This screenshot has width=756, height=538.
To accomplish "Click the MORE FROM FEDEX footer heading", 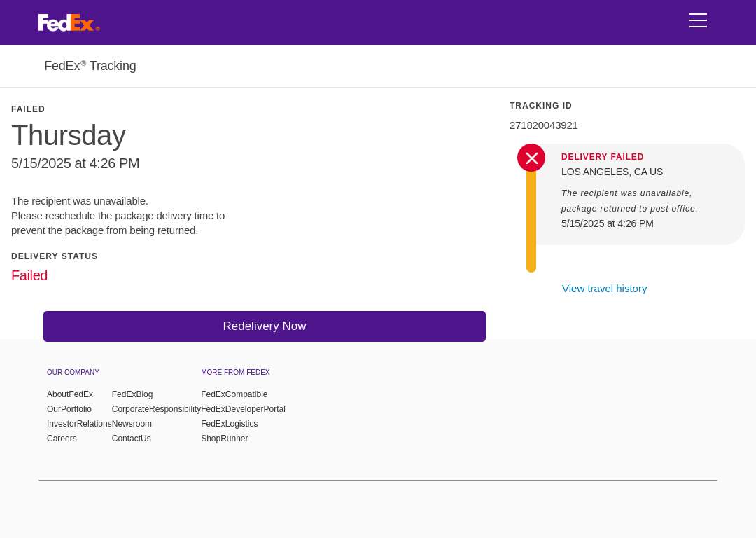I will (235, 373).
